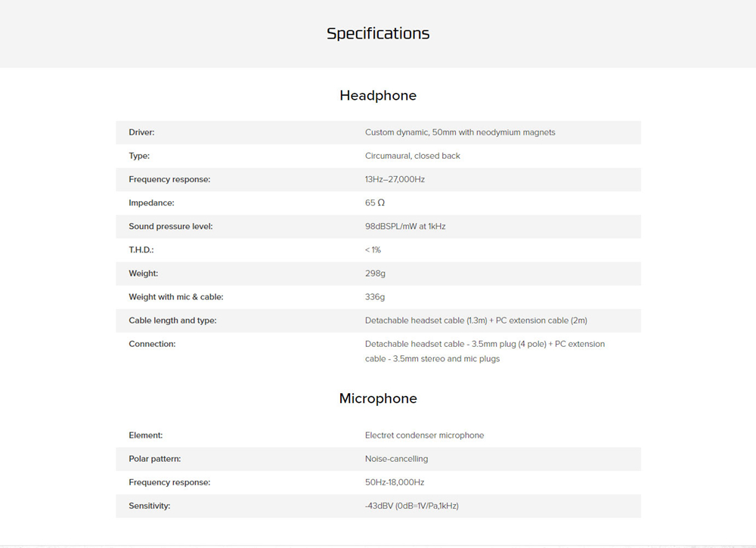Viewport: 756px width, 548px height.
Task: Click the 'Cable length and type' label
Action: coord(172,320)
